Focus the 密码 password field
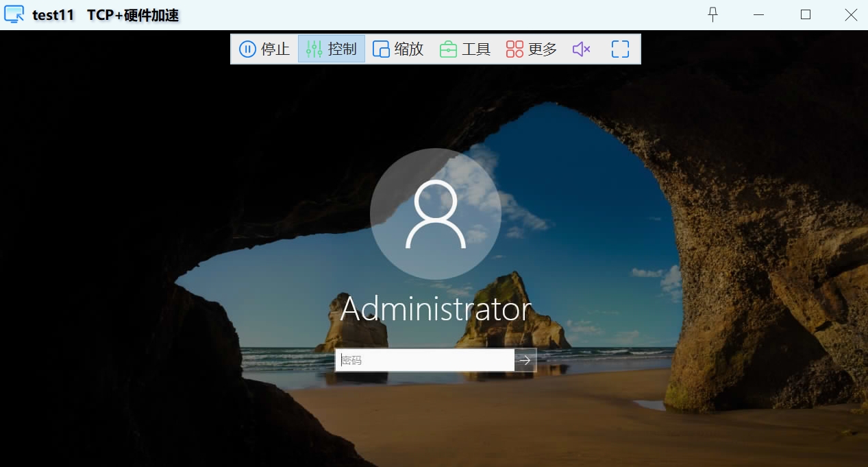 pos(425,360)
